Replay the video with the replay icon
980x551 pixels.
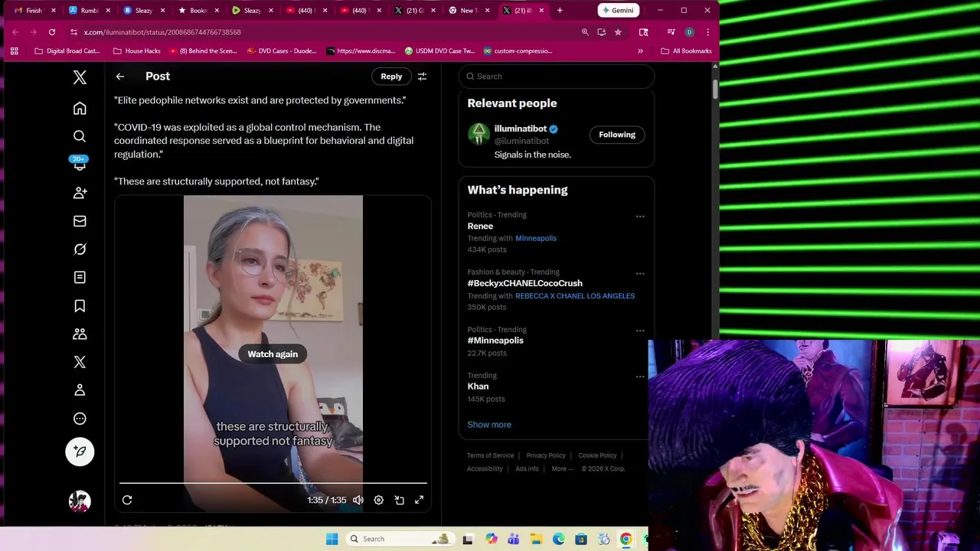pos(127,500)
